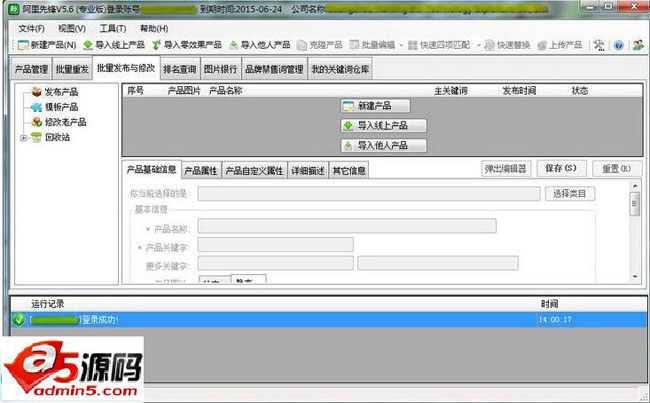Screen dimensions: 650x403
Task: Switch to the 产品属性 sub-tab
Action: click(201, 170)
